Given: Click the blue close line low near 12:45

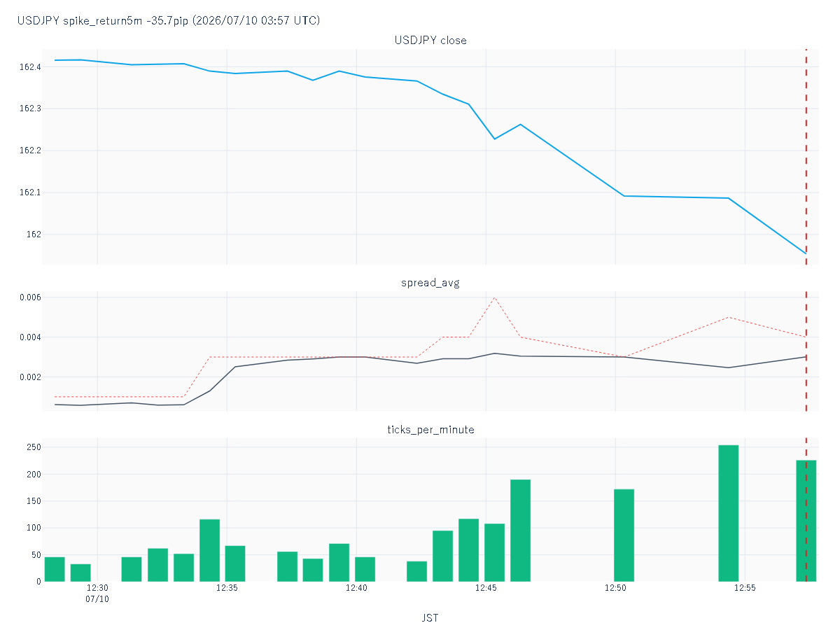Looking at the screenshot, I should (495, 139).
